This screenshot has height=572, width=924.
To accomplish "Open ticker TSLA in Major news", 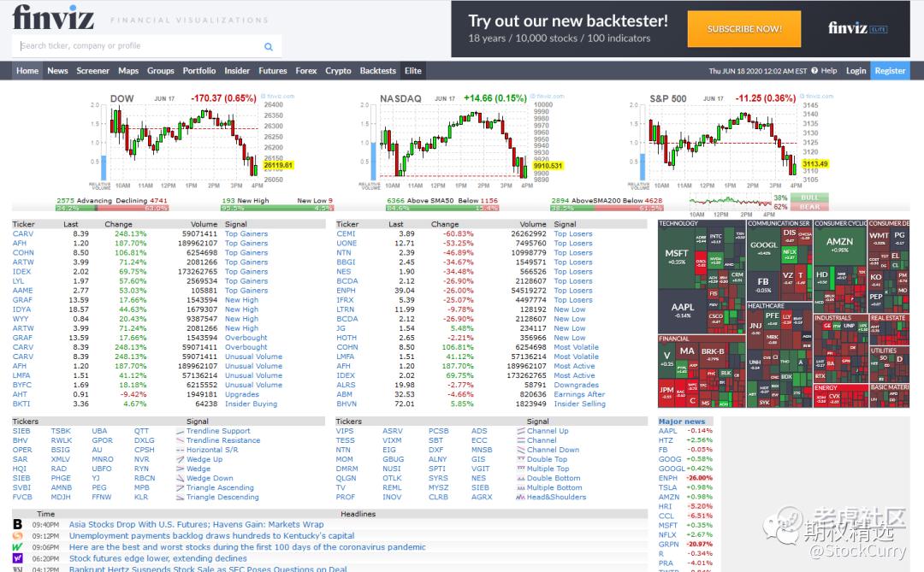I will [667, 487].
